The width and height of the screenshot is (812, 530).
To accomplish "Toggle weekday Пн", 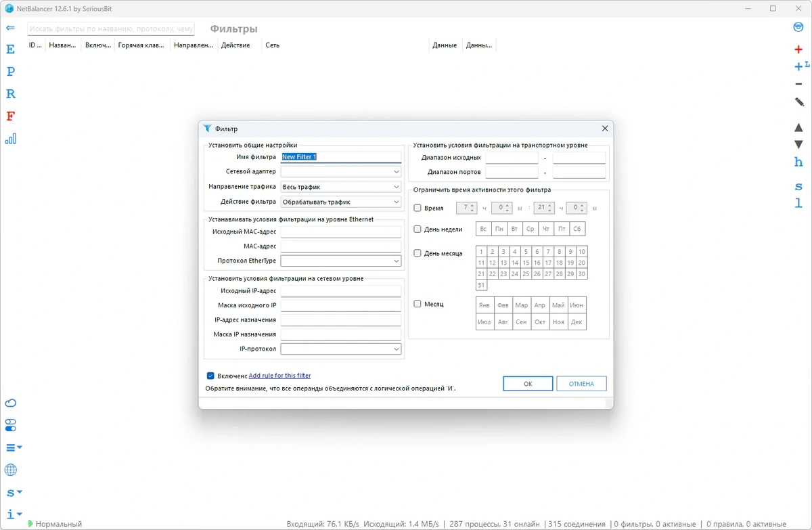I will click(x=499, y=229).
